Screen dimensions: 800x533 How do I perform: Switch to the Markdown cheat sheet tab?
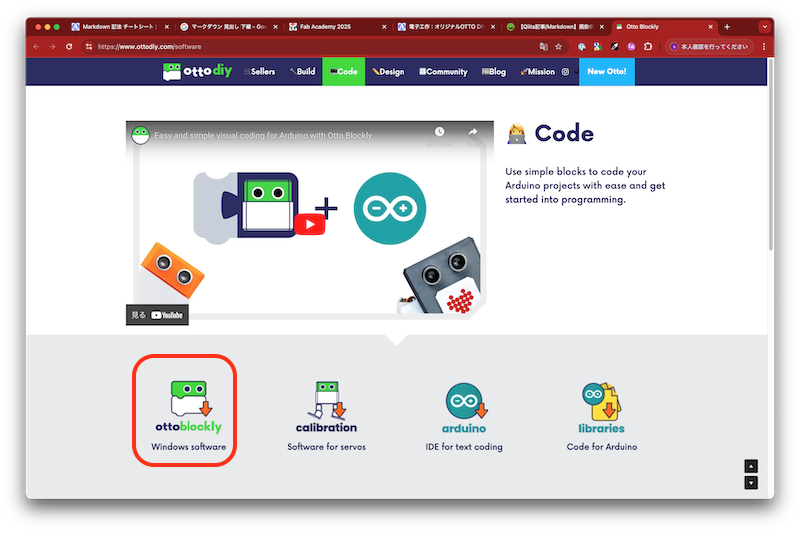118,27
